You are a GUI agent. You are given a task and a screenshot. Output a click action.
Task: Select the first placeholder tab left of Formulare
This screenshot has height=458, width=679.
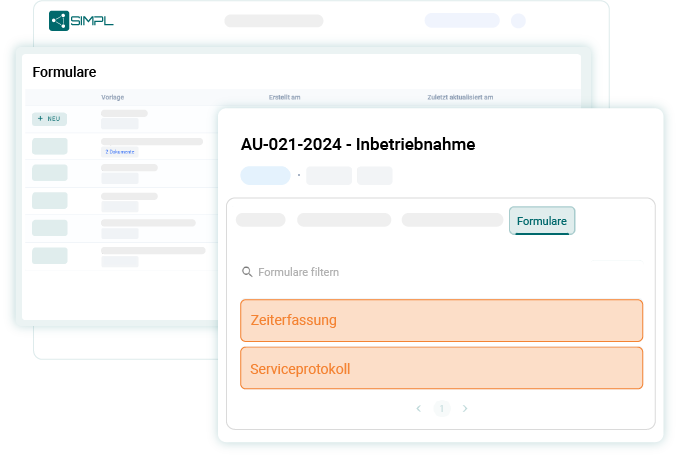pos(261,220)
